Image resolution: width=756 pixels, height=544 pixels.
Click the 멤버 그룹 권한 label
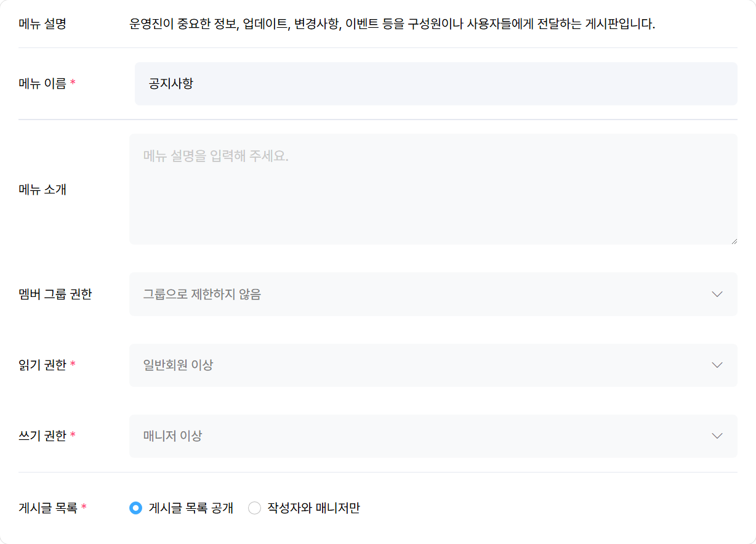pyautogui.click(x=55, y=294)
